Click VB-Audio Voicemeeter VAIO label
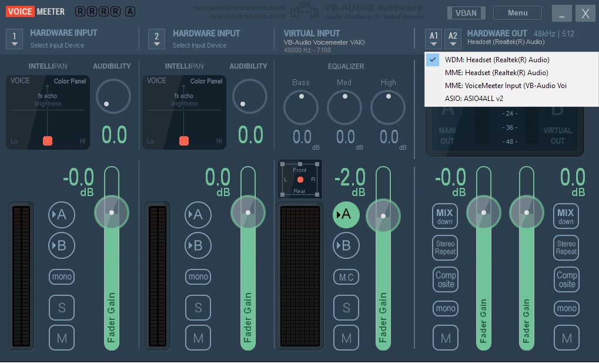 click(x=324, y=42)
